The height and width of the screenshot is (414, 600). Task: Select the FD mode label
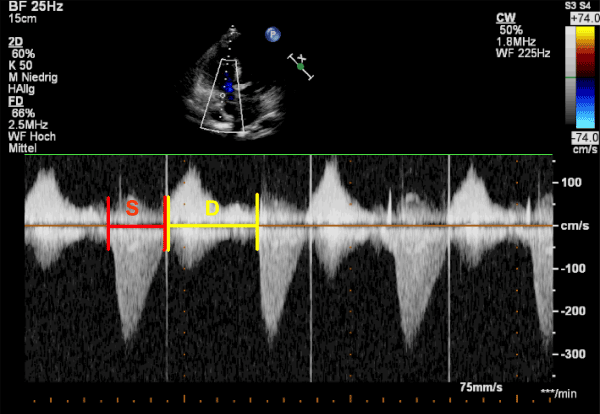(15, 101)
